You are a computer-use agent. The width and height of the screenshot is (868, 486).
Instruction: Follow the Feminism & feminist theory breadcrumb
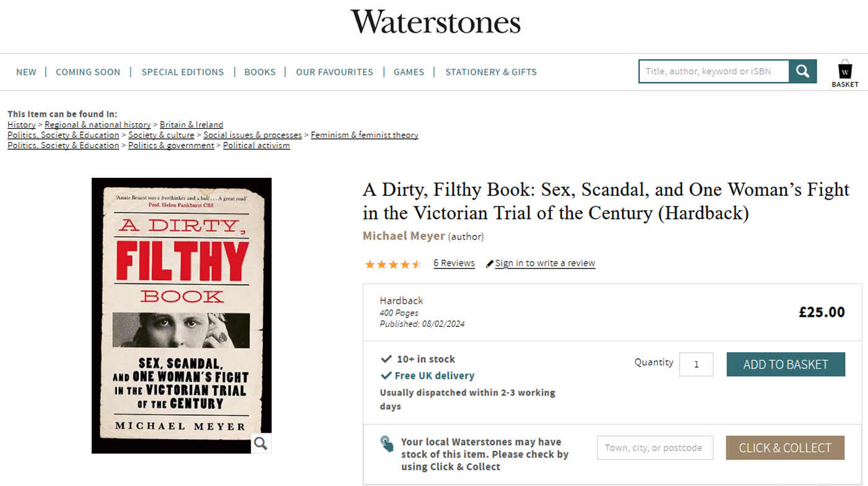point(365,135)
